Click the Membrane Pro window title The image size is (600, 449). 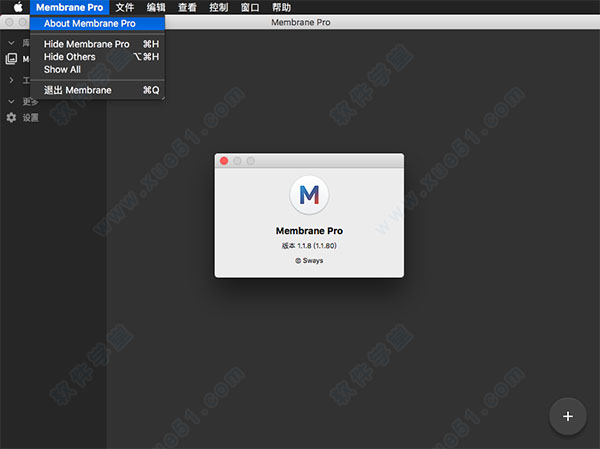pos(301,23)
